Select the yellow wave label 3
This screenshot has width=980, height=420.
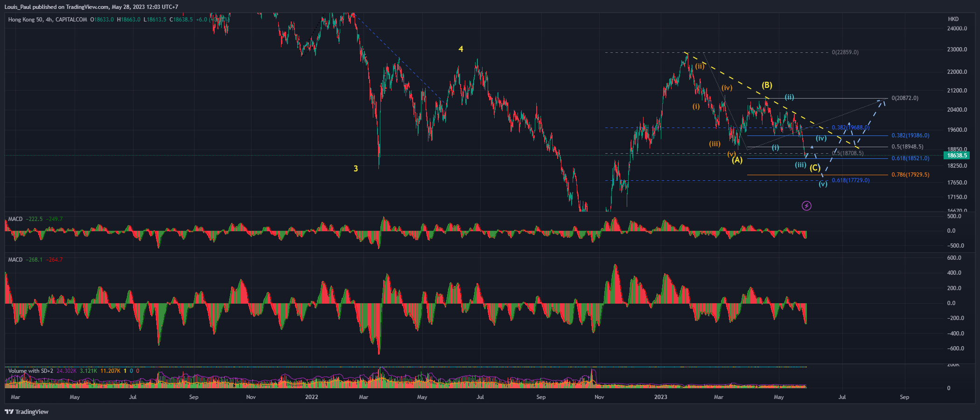(x=356, y=169)
